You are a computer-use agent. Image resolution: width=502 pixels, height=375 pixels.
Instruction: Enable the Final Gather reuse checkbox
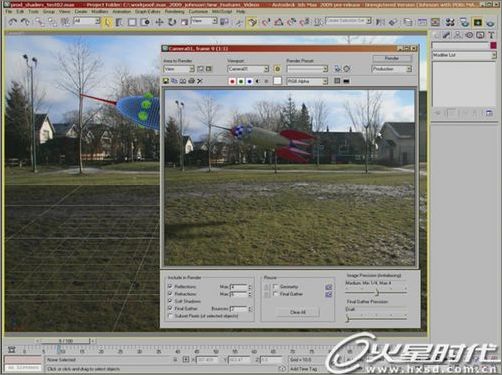[276, 294]
